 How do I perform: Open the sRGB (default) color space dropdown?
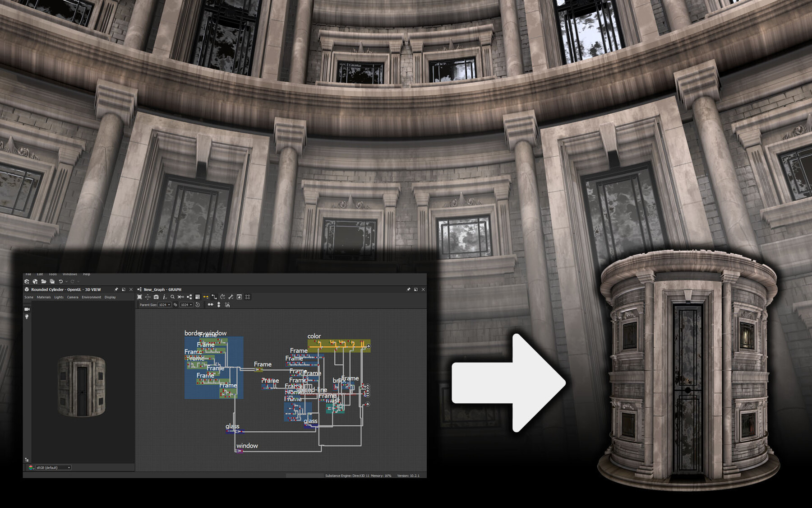point(53,468)
